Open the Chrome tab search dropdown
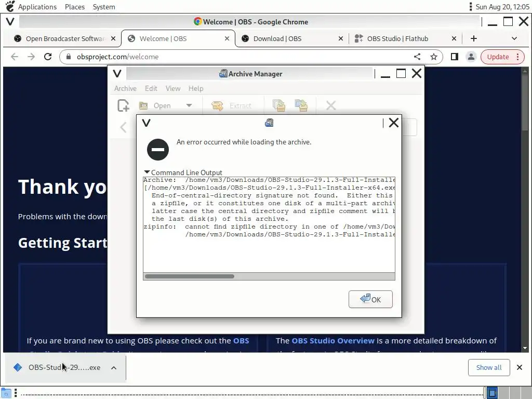Image resolution: width=532 pixels, height=399 pixels. point(514,38)
